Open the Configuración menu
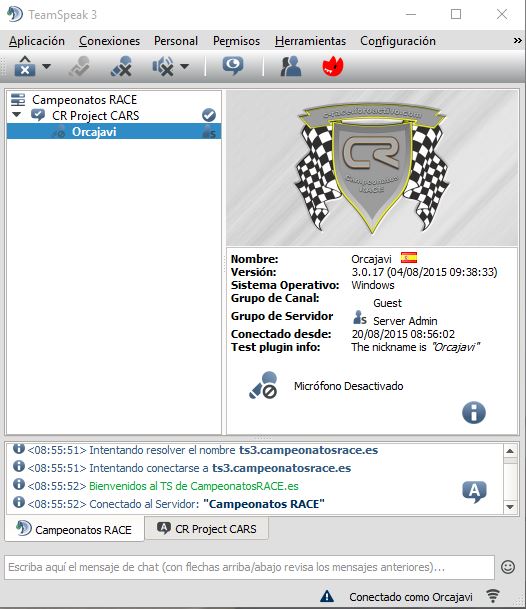526x609 pixels. 398,41
